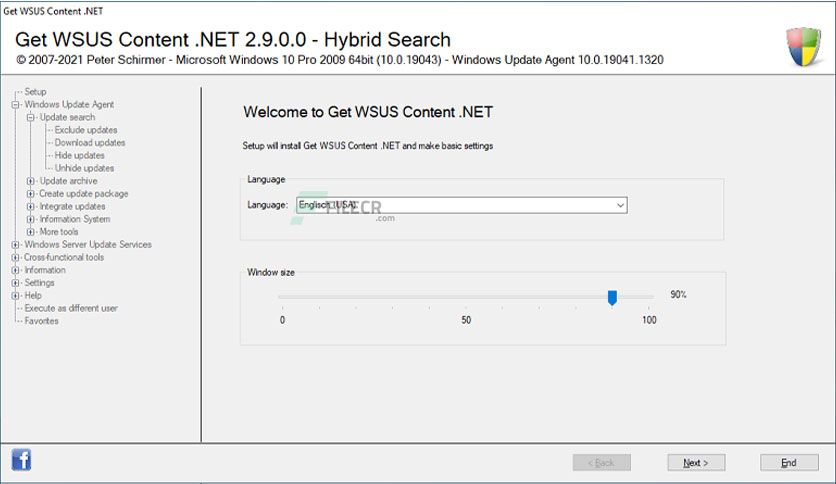836x484 pixels.
Task: Select the Information tree item
Action: [45, 270]
